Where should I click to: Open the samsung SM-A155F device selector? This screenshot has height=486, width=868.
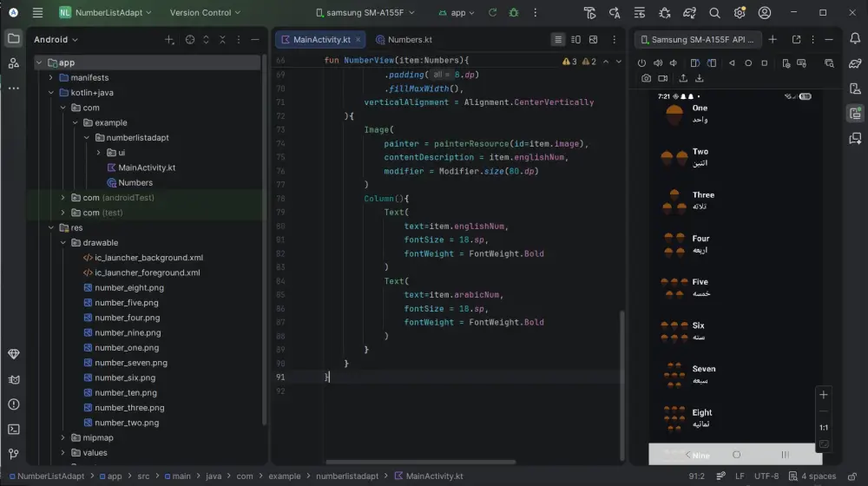click(x=365, y=12)
